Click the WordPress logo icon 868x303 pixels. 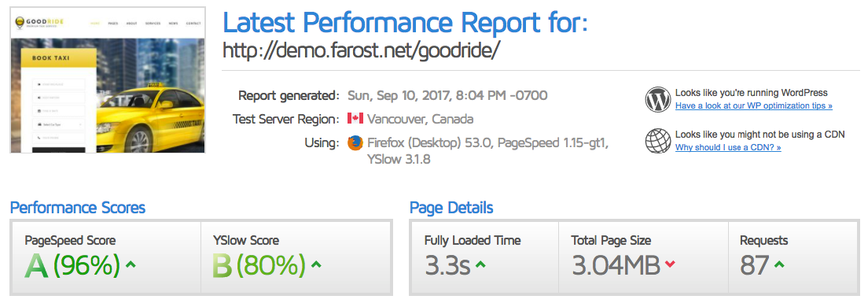tap(657, 100)
